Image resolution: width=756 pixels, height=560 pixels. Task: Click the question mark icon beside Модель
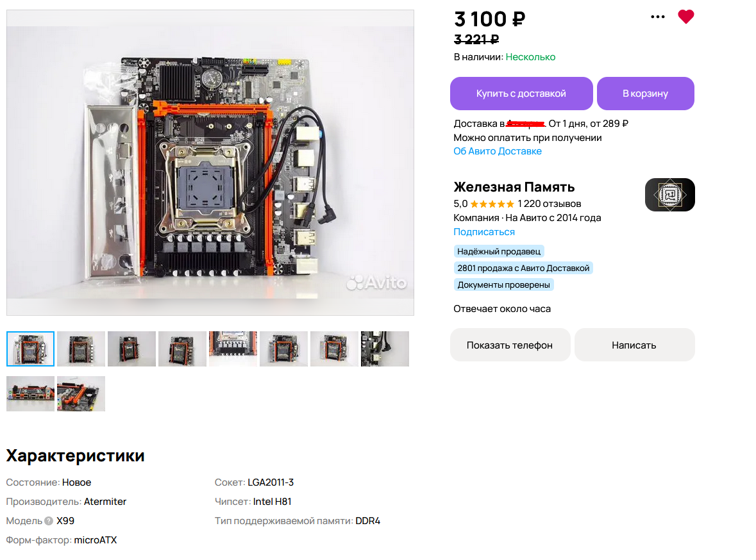tap(49, 521)
